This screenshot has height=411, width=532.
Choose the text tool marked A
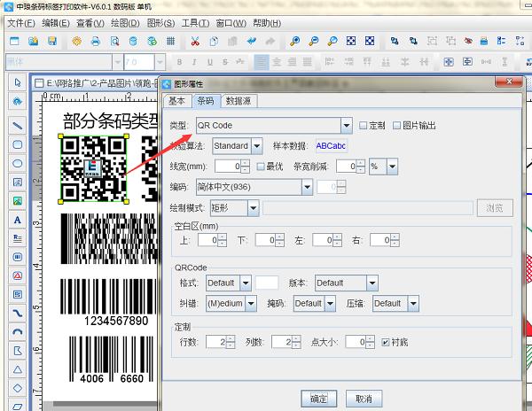(x=17, y=219)
